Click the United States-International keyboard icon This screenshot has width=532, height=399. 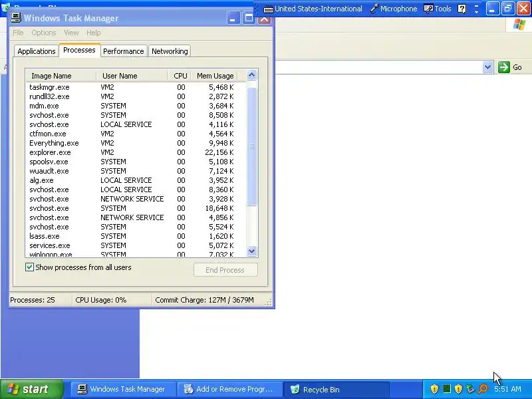tap(269, 9)
